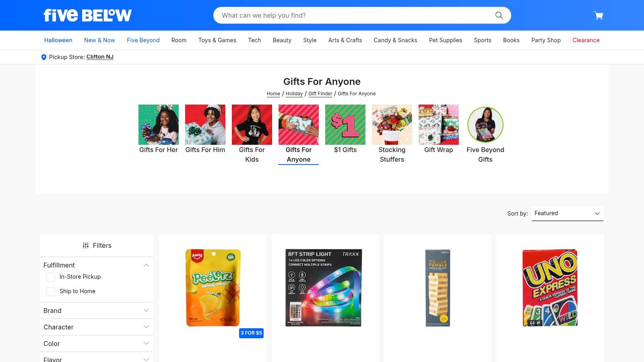Image resolution: width=644 pixels, height=362 pixels.
Task: Select the Five Beyond Gifts circle image
Action: 485,125
